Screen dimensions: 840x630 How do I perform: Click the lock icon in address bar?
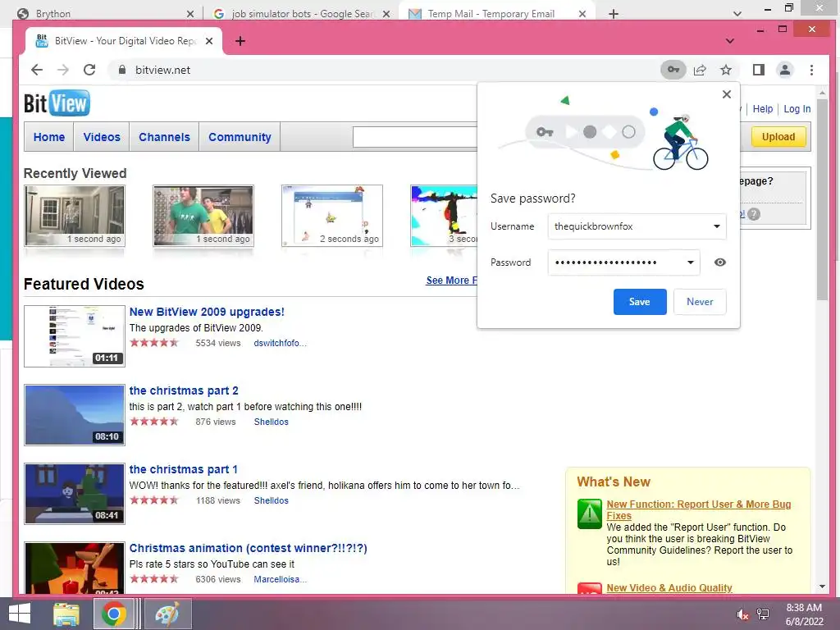click(122, 70)
